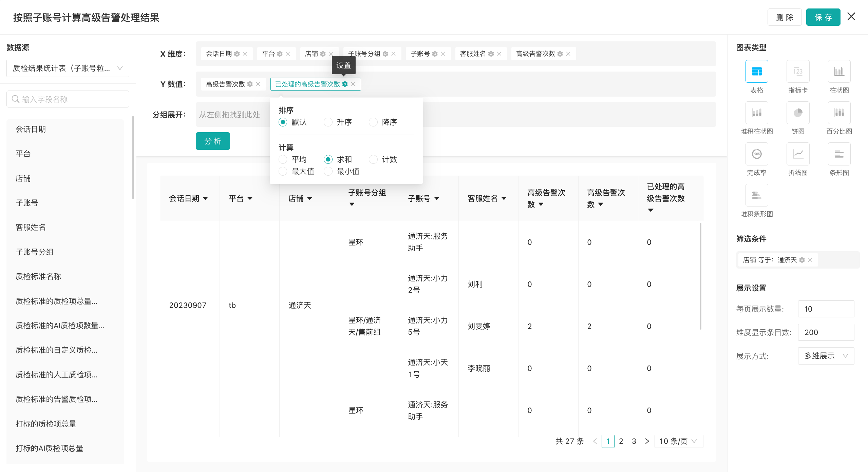
Task: Select the 百分比图 chart type icon
Action: (839, 113)
